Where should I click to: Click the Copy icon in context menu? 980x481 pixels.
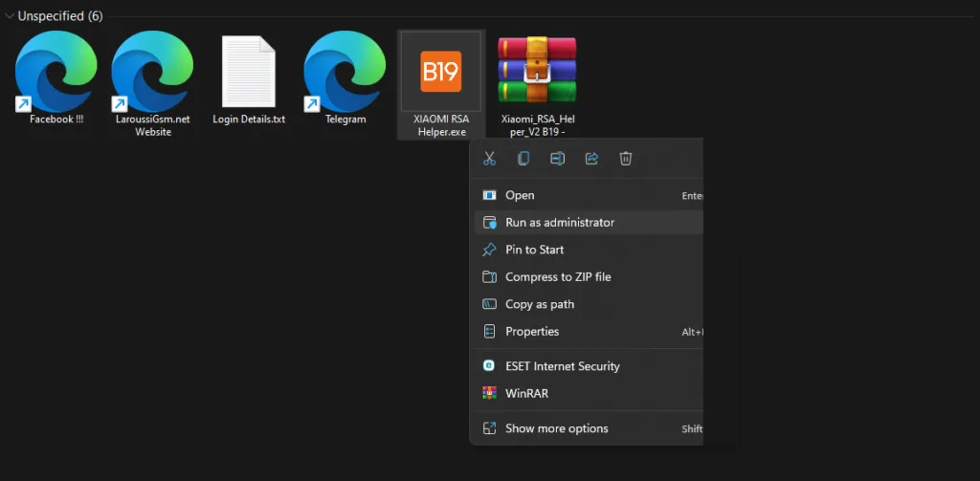pos(523,159)
